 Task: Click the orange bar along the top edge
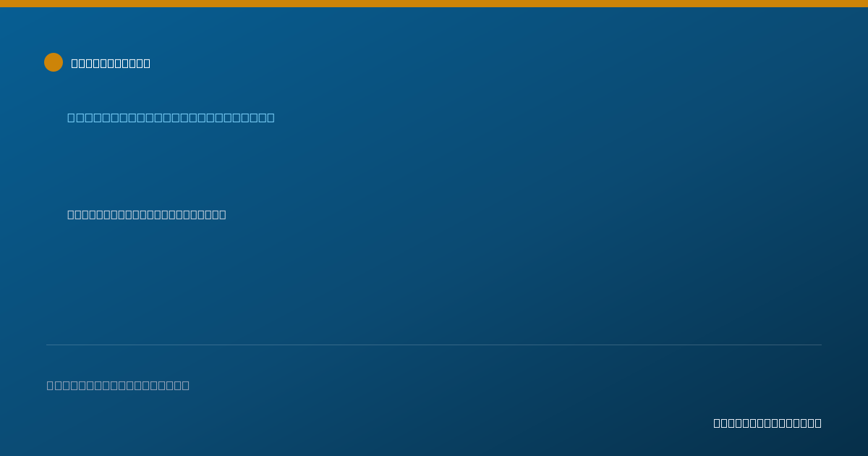coord(434,4)
